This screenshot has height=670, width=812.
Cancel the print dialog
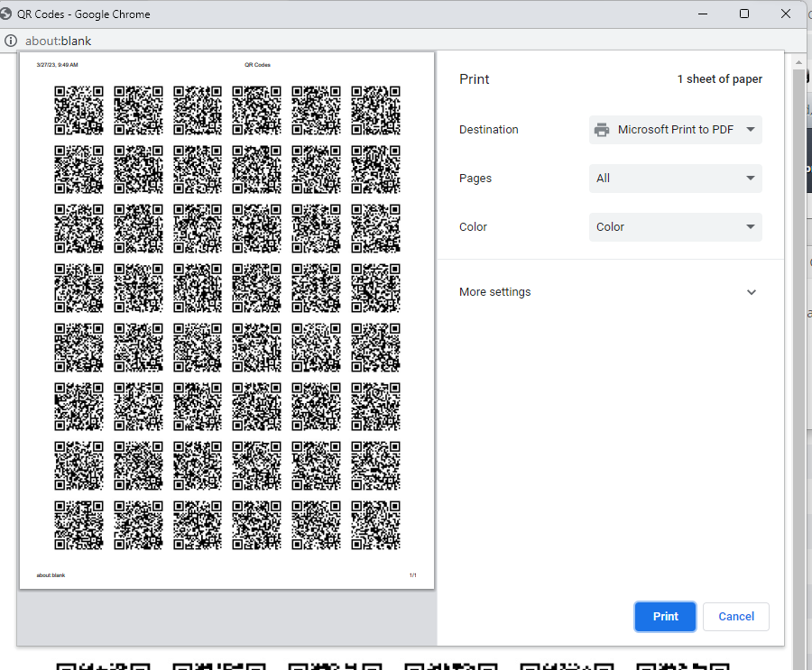pos(736,616)
